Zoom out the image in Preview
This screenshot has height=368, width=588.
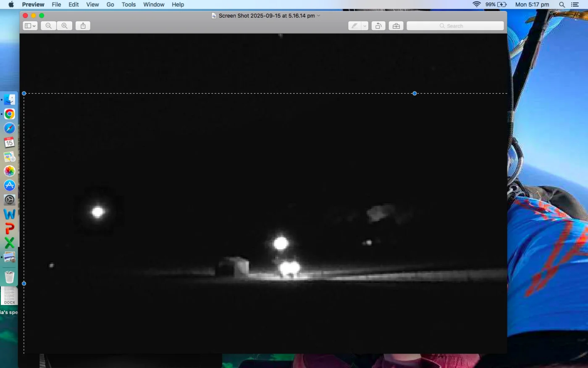tap(49, 26)
